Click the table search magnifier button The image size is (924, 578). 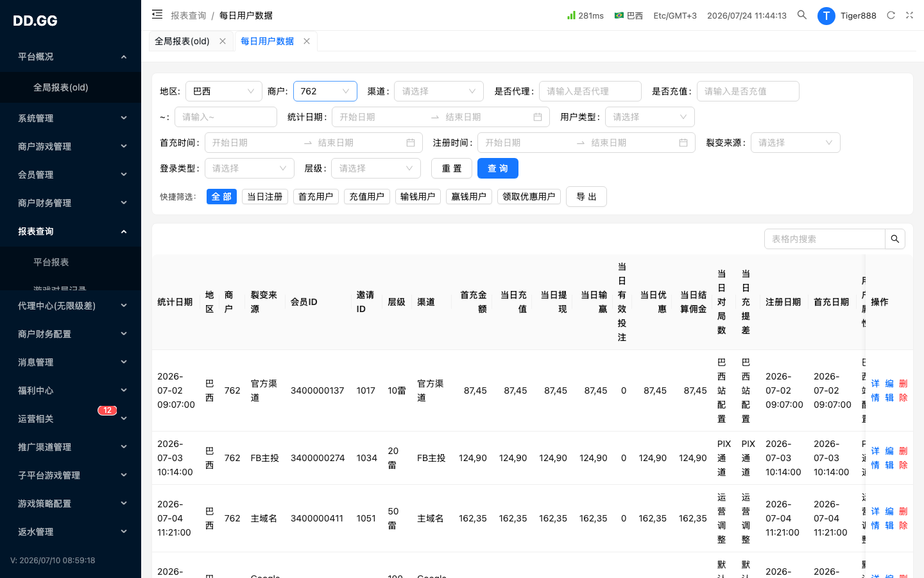pos(895,239)
